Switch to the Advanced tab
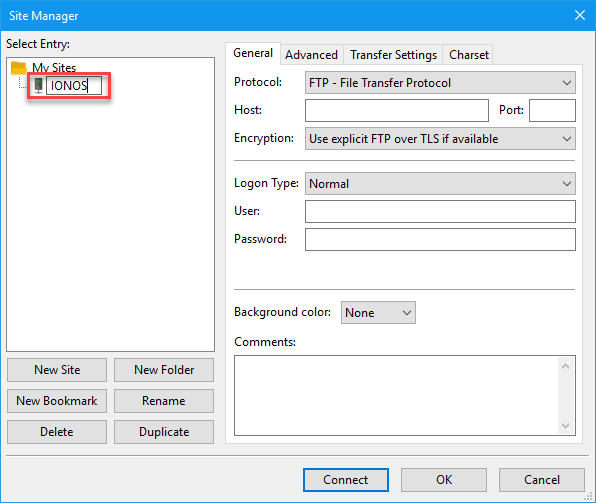The image size is (596, 503). [311, 55]
